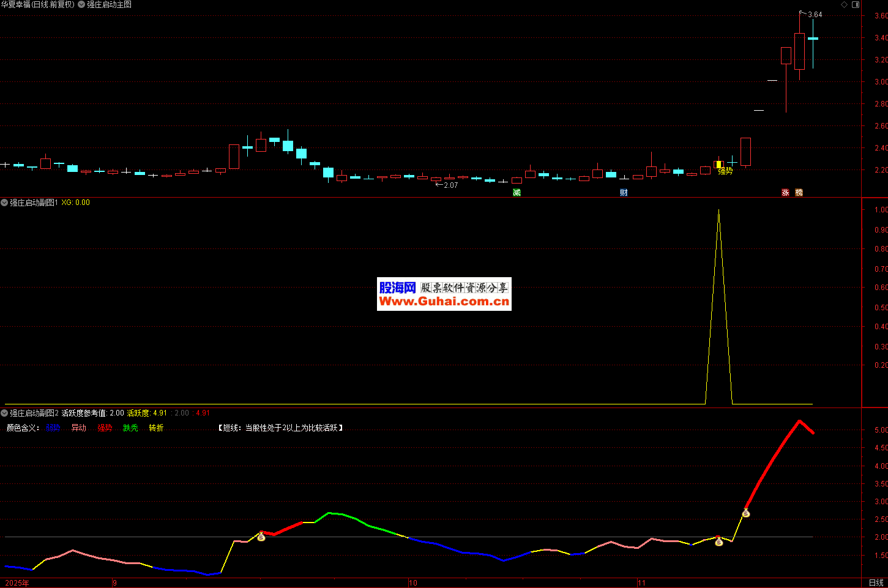Viewport: 888px width, 588px height.
Task: Click the 股海网 logo text
Action: [397, 288]
